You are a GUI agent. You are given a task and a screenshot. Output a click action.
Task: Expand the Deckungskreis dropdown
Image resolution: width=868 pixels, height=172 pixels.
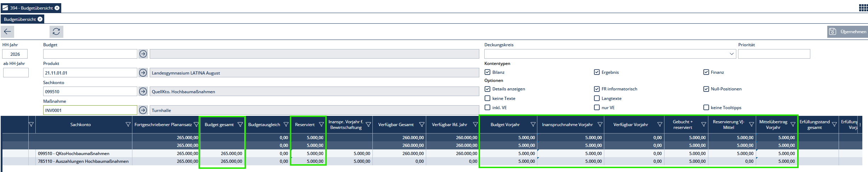pyautogui.click(x=731, y=54)
